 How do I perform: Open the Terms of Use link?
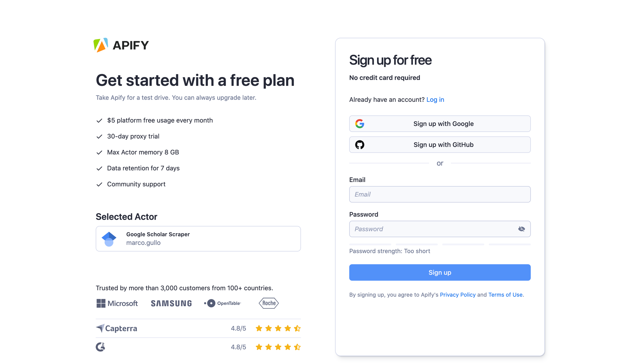505,295
